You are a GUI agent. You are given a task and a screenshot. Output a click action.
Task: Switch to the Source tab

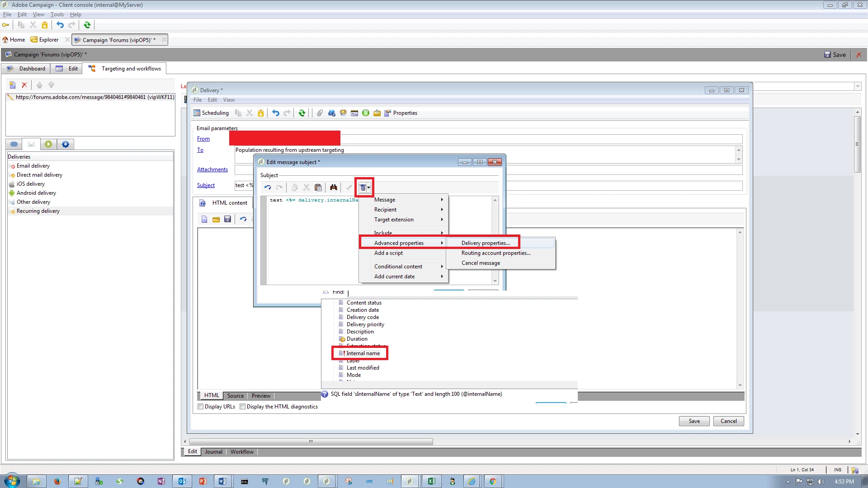(x=235, y=396)
